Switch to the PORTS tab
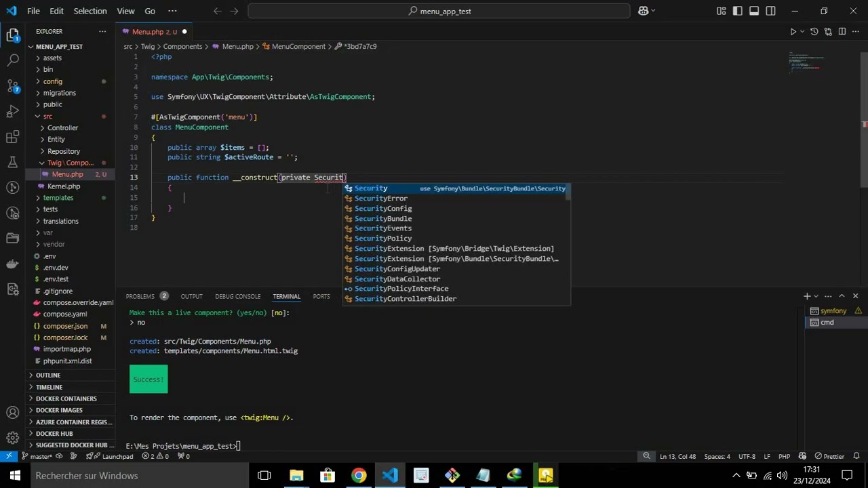The image size is (868, 488). (321, 296)
